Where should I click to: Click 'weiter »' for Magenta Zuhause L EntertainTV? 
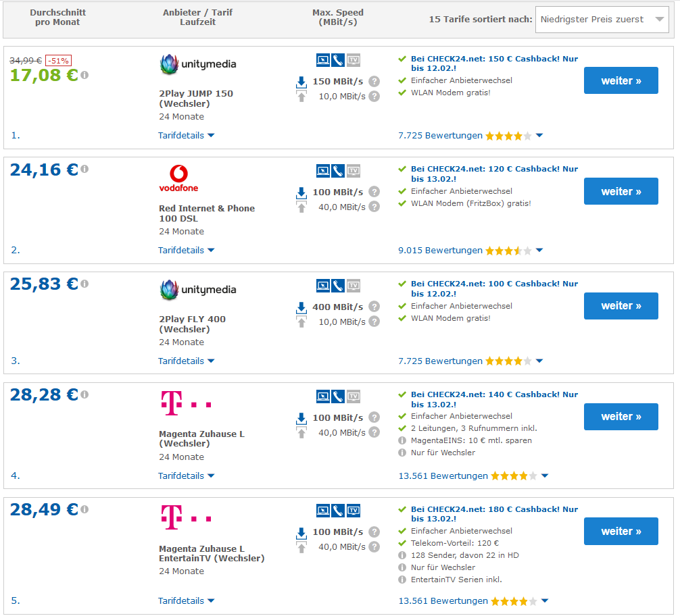(x=621, y=532)
